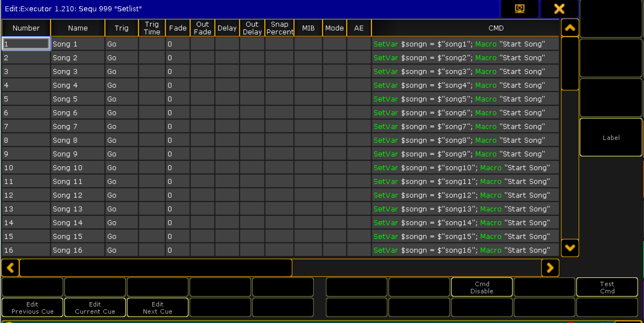Click the Snap Percent column header
Screen dimensions: 644x323
[x=280, y=28]
